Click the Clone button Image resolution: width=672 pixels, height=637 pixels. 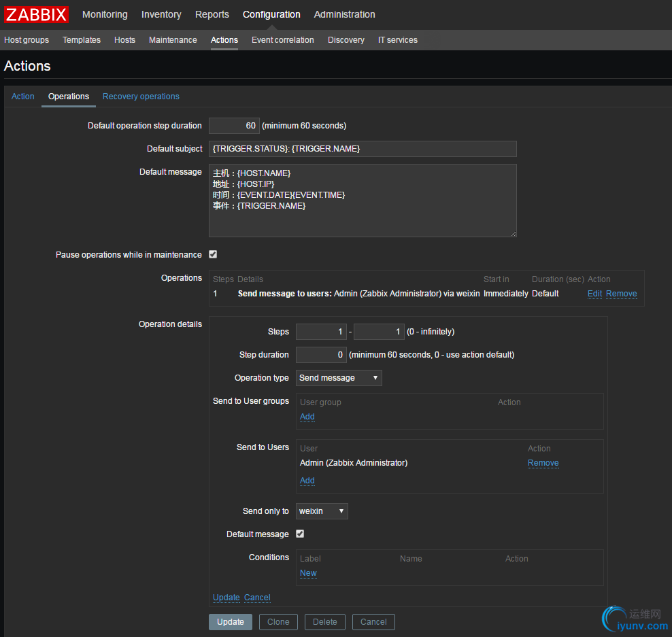click(x=278, y=621)
